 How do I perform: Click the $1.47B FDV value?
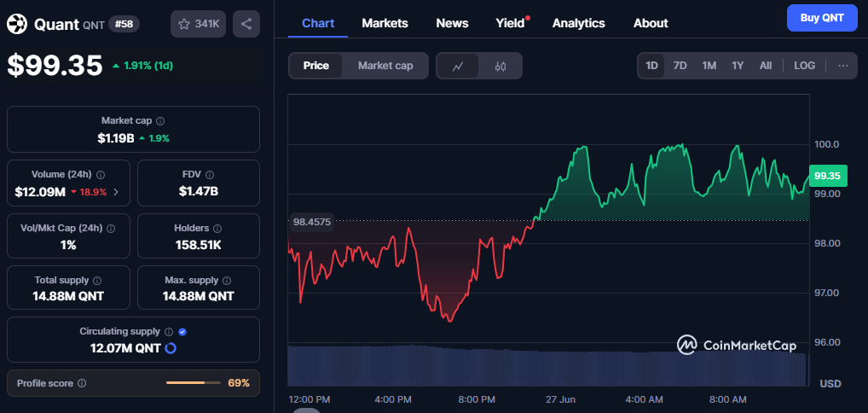tap(198, 192)
